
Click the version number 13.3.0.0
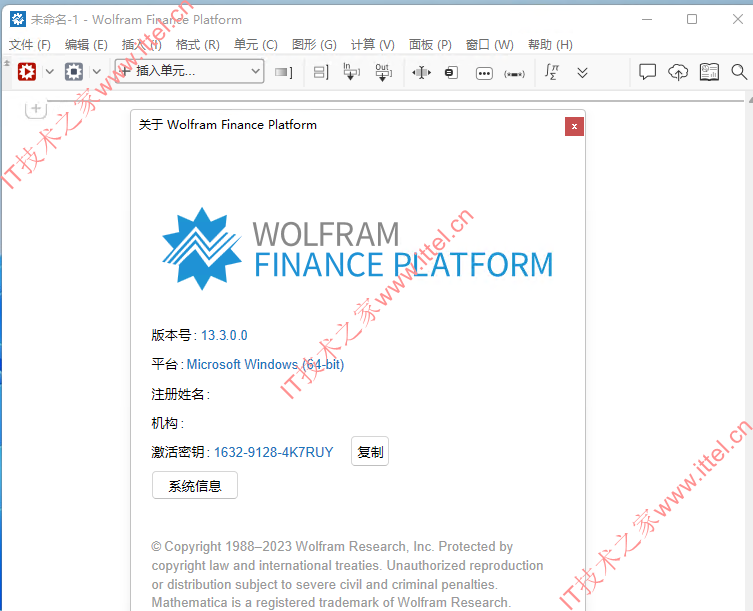point(224,335)
